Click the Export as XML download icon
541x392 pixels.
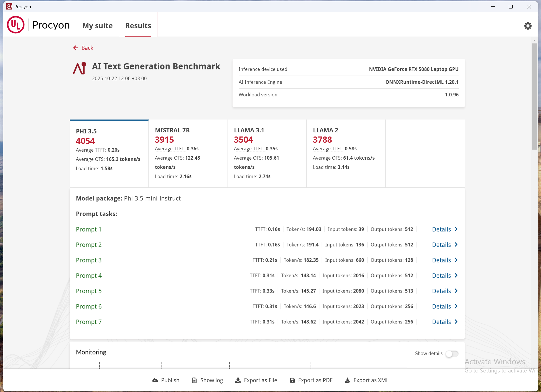(x=348, y=380)
